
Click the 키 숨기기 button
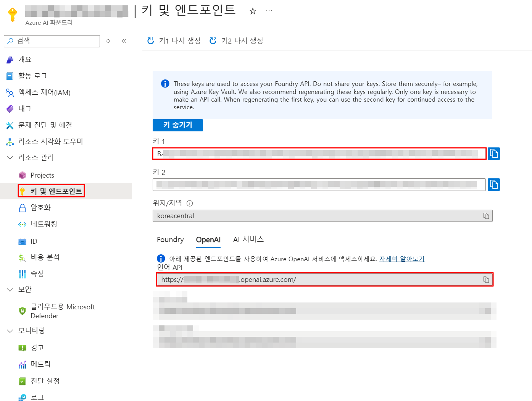(x=178, y=125)
